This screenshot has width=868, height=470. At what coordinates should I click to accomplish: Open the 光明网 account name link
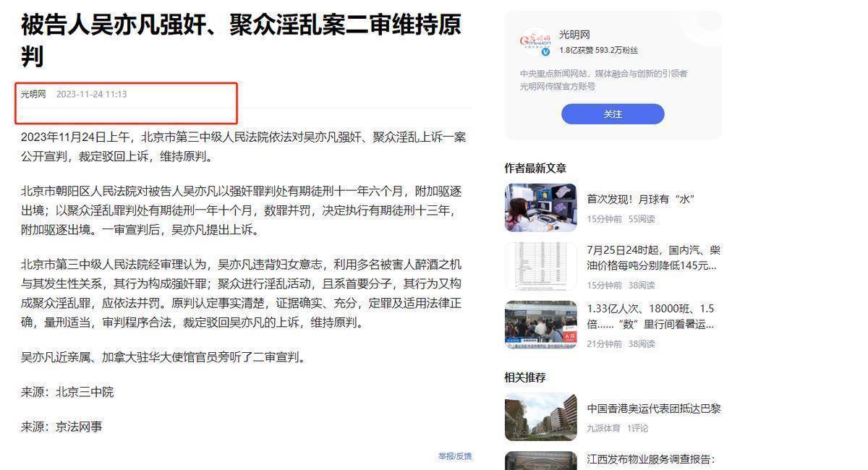[575, 35]
